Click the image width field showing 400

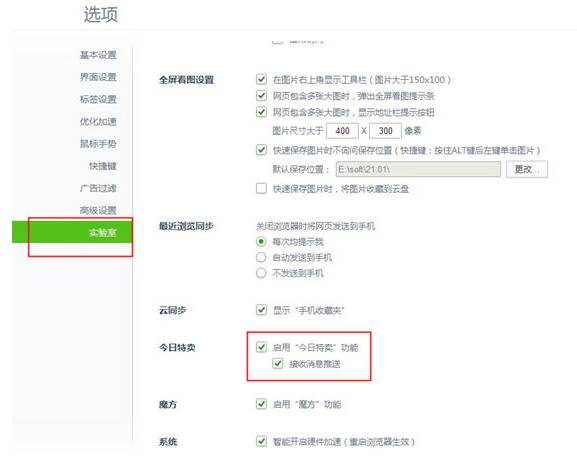342,131
